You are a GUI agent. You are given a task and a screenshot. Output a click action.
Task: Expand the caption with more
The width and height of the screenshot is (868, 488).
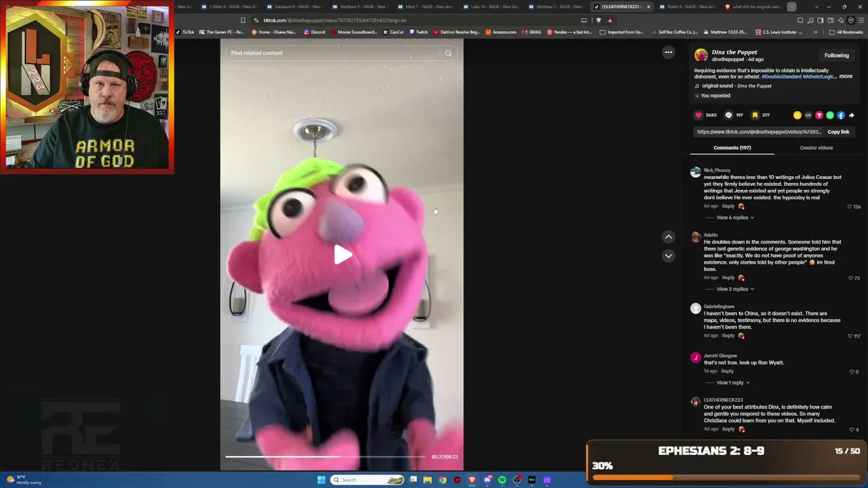pyautogui.click(x=846, y=77)
